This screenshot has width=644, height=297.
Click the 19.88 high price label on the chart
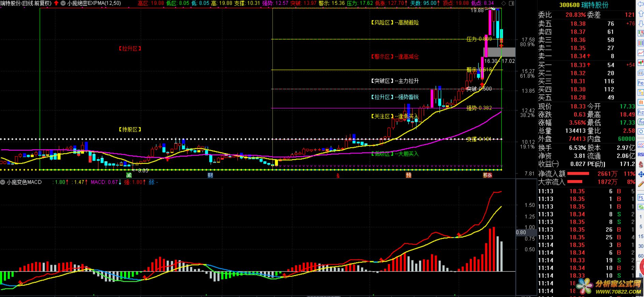click(x=477, y=10)
